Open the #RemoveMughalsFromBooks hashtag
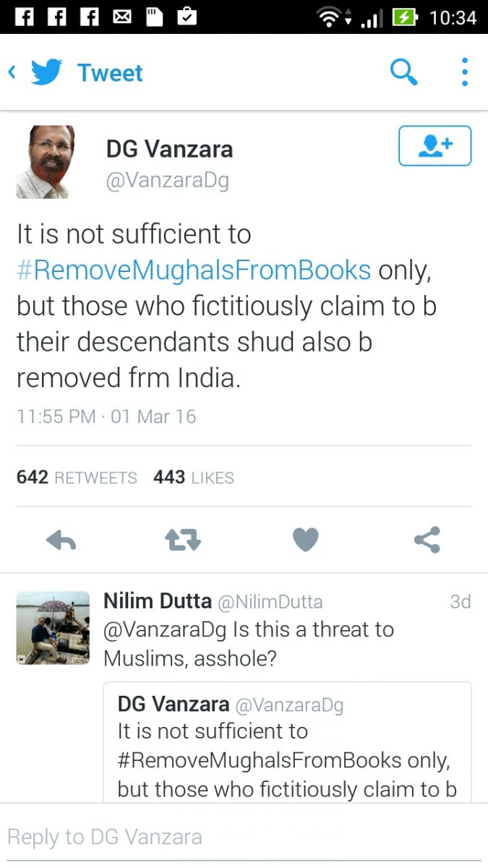The height and width of the screenshot is (868, 488). click(194, 270)
